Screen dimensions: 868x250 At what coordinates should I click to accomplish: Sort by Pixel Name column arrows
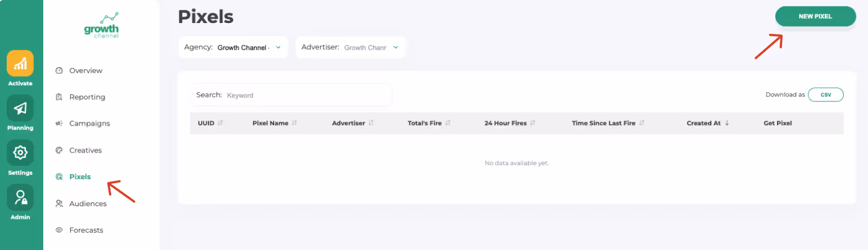click(294, 123)
